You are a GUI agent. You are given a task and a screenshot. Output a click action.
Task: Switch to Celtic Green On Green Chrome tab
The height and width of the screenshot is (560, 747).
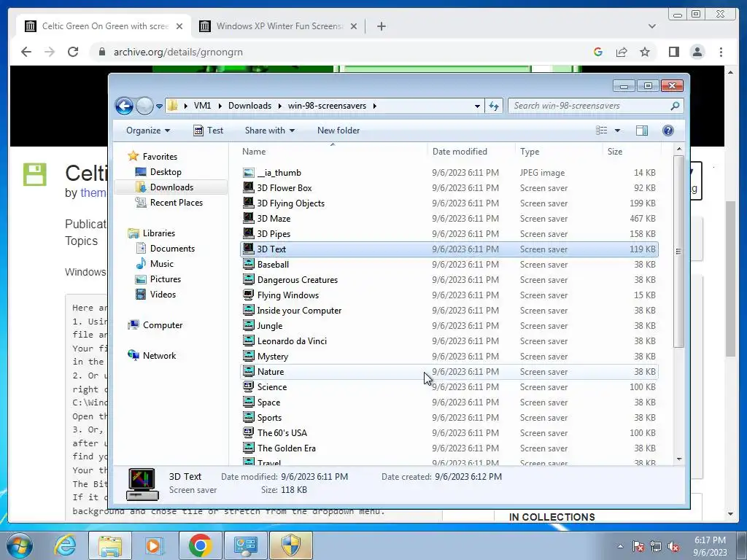click(x=104, y=26)
